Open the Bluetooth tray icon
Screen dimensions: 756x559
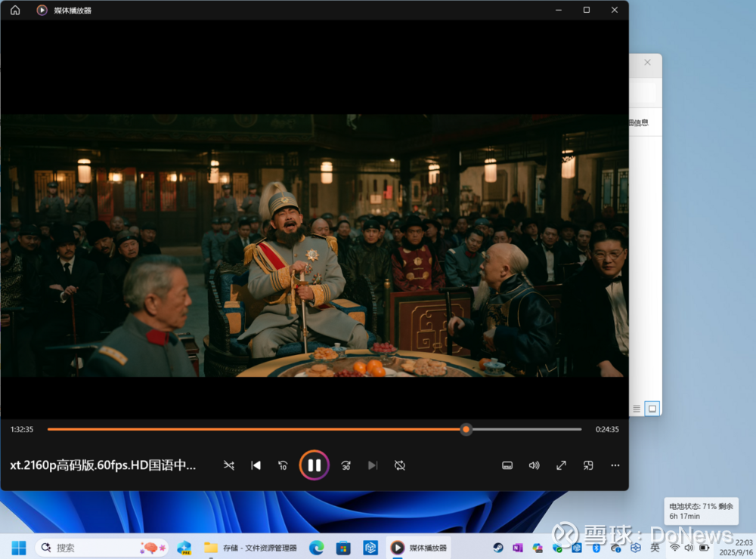(596, 548)
